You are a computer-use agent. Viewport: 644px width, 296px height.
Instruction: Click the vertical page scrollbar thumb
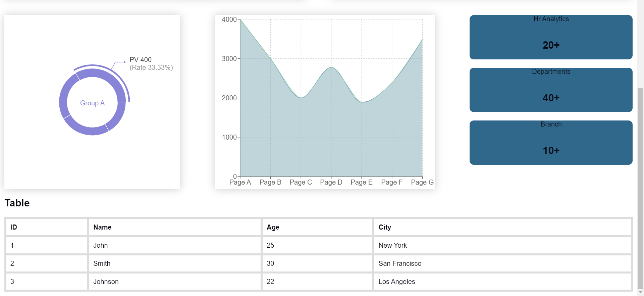pyautogui.click(x=640, y=188)
